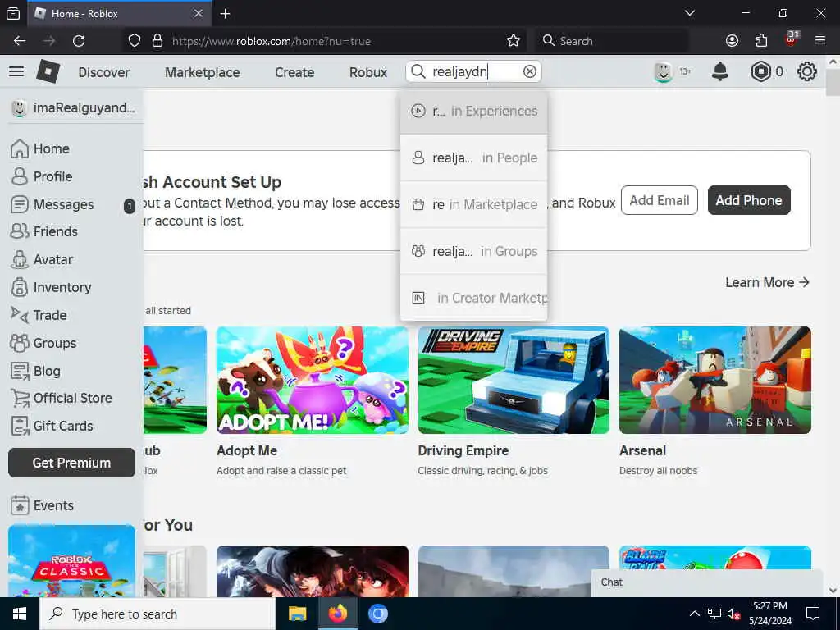Image resolution: width=840 pixels, height=630 pixels.
Task: Open the Create tab
Action: click(x=294, y=72)
